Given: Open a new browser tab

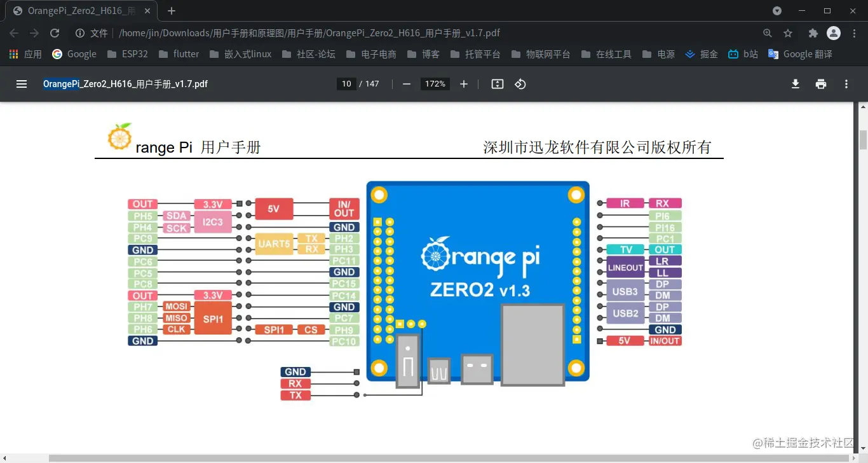Looking at the screenshot, I should coord(172,11).
